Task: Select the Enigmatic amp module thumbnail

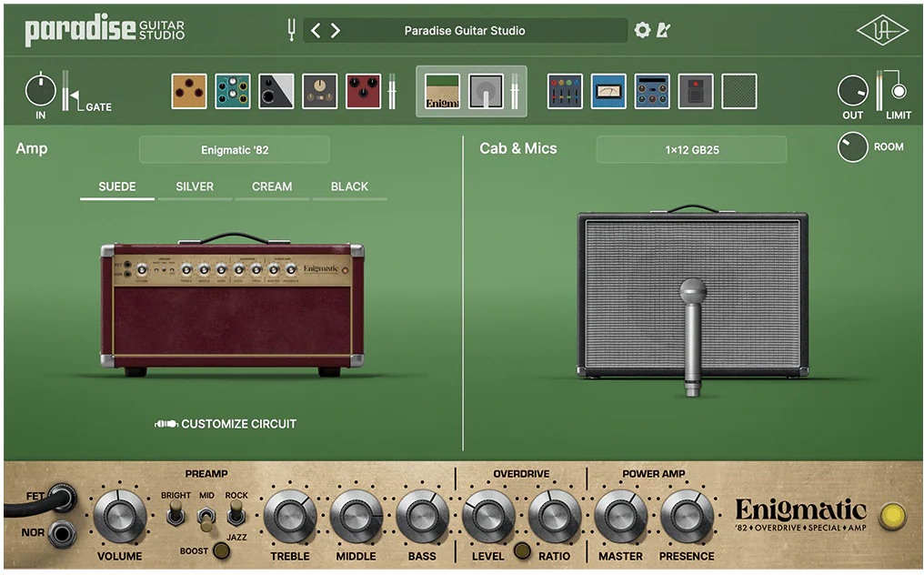Action: (443, 91)
